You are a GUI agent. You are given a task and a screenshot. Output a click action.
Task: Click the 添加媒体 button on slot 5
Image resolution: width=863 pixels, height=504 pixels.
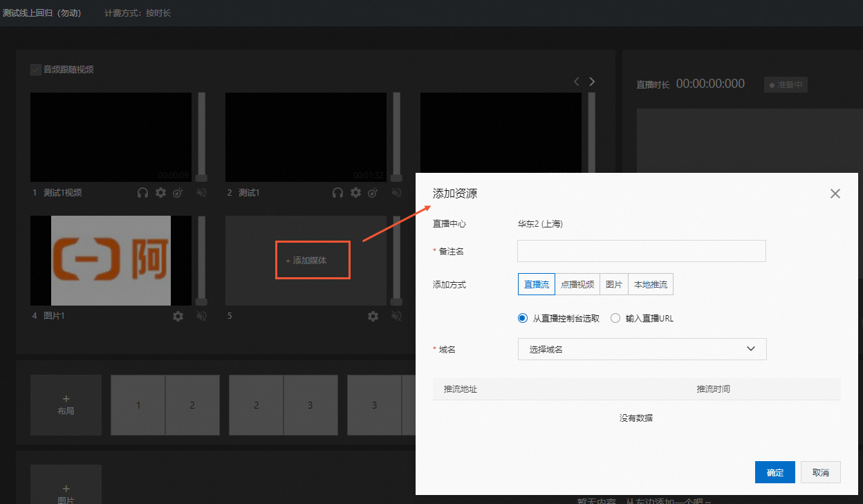click(x=313, y=259)
